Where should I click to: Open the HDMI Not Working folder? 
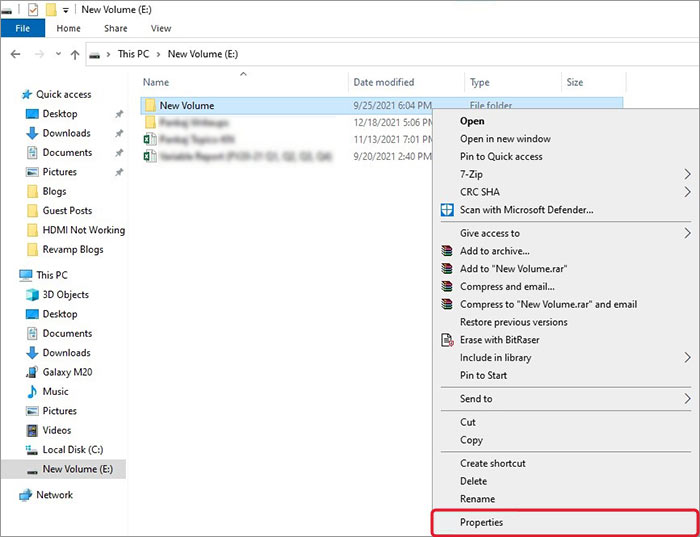click(83, 230)
